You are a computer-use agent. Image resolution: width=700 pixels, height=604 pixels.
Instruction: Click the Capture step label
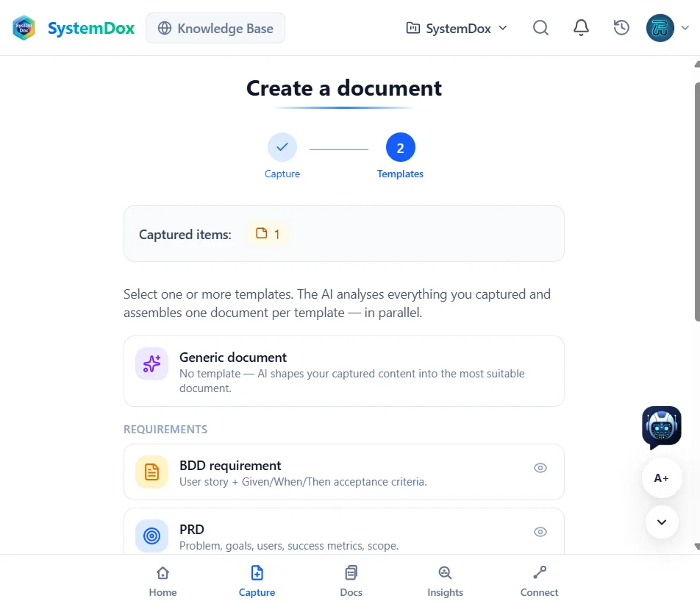click(x=282, y=174)
